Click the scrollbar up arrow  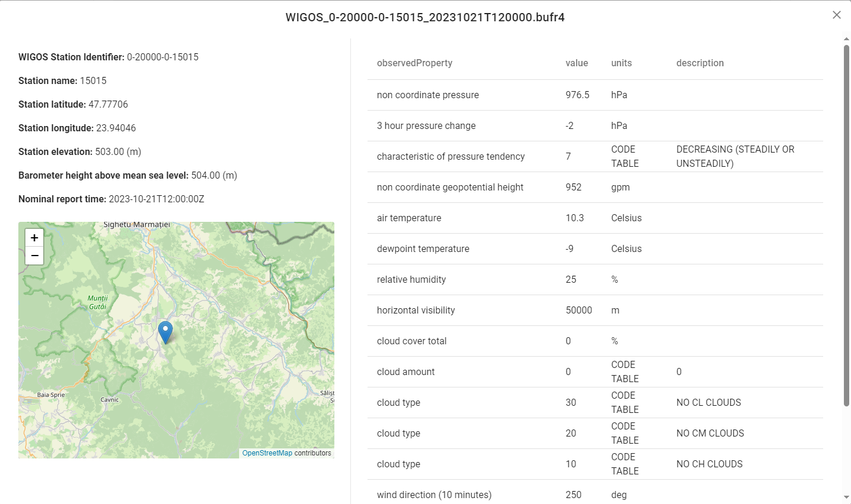(x=846, y=39)
